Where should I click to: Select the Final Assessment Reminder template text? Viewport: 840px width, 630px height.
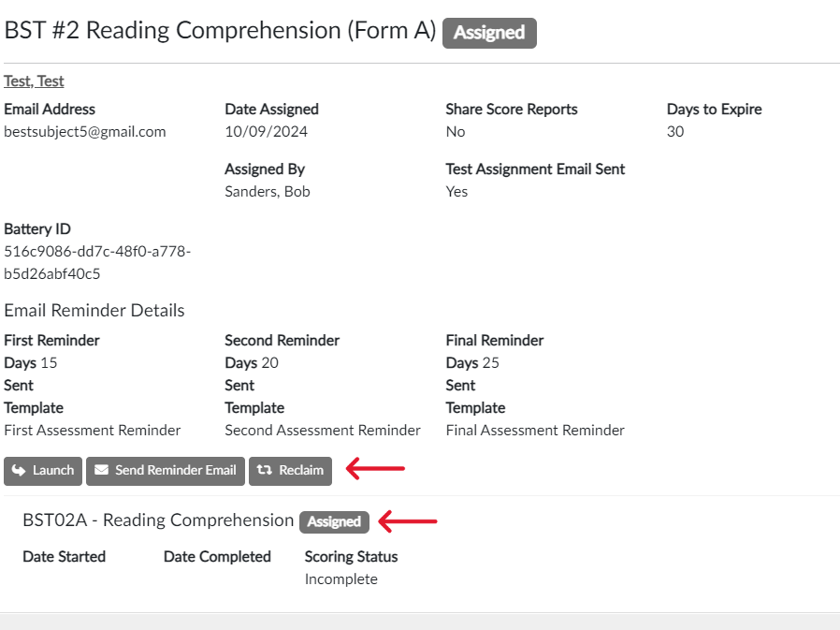(x=535, y=431)
